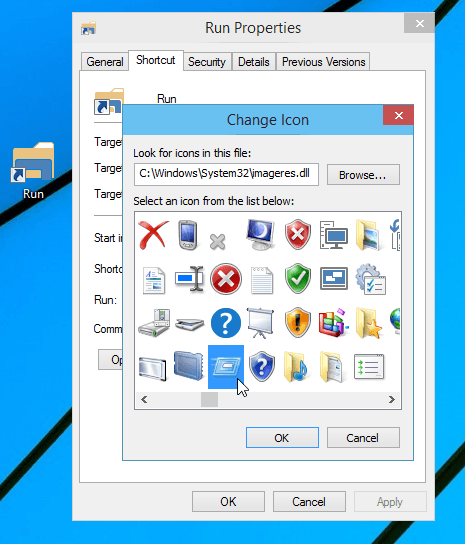Pick the yellow warning shield icon
Screen dimensions: 465x544
297,322
